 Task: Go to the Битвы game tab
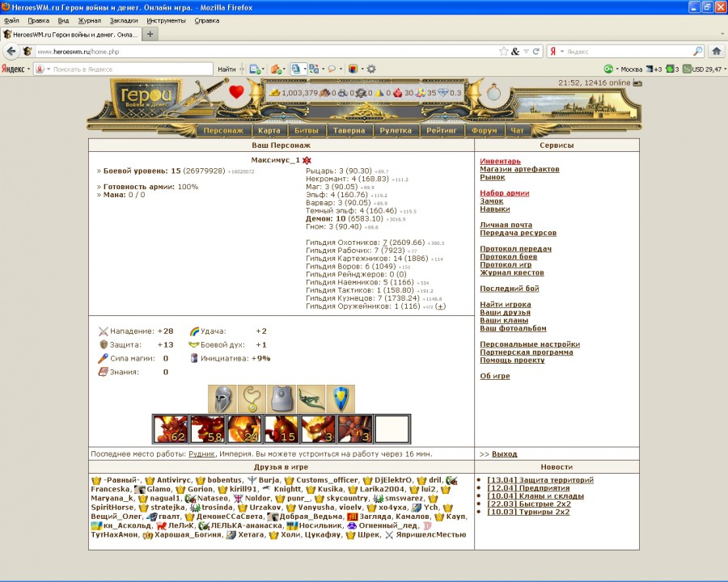point(307,130)
